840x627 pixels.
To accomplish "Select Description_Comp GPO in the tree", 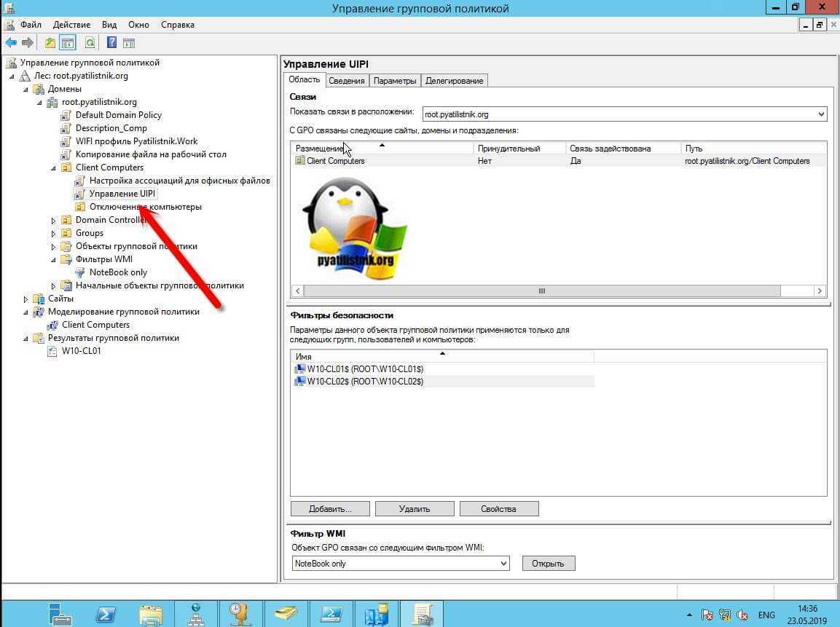I will (111, 128).
